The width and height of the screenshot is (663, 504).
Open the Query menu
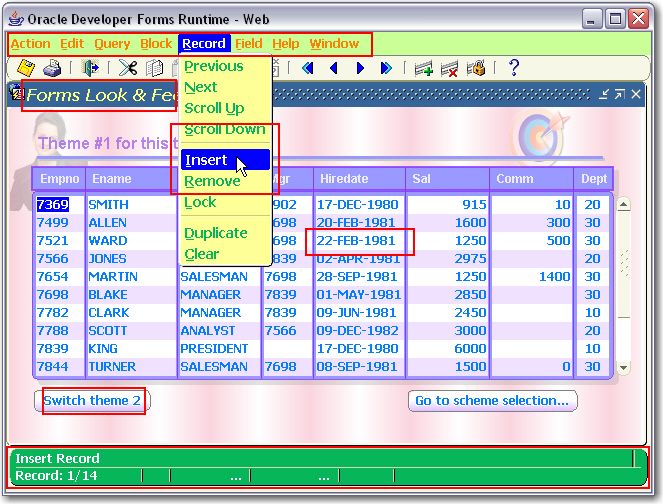click(112, 44)
